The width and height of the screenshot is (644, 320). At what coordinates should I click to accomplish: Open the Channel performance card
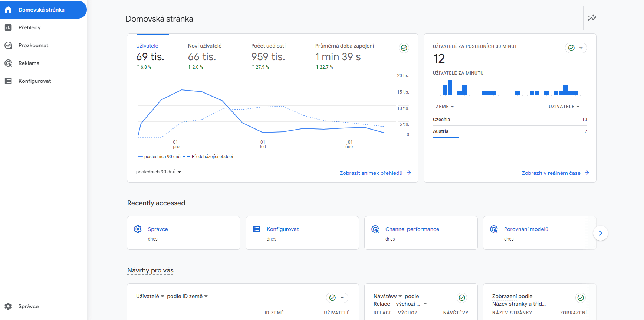421,233
